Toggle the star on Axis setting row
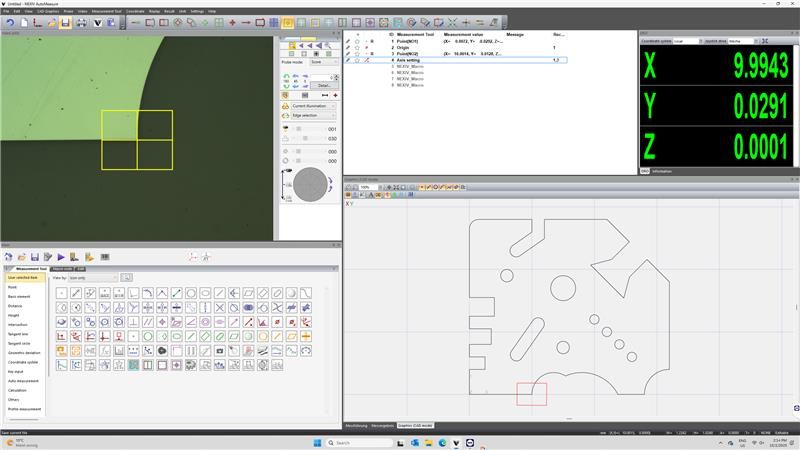 [x=357, y=60]
